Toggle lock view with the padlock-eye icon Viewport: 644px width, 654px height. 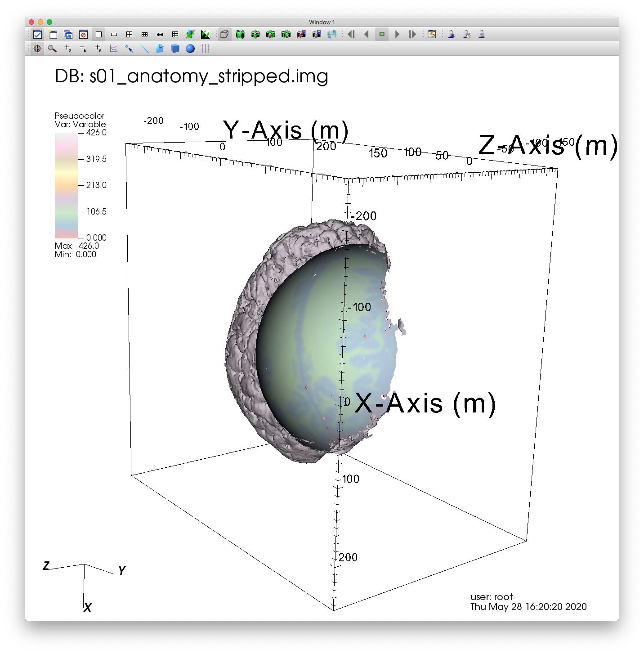[451, 34]
